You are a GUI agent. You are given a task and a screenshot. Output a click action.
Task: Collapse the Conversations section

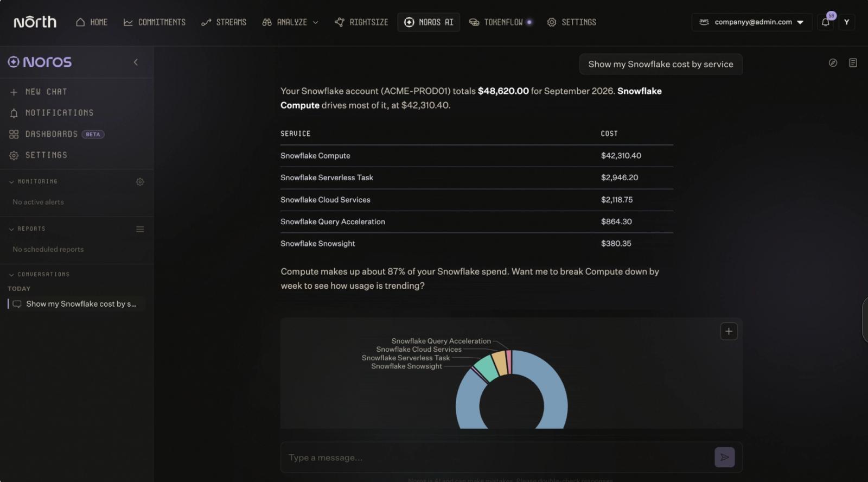[x=39, y=274]
